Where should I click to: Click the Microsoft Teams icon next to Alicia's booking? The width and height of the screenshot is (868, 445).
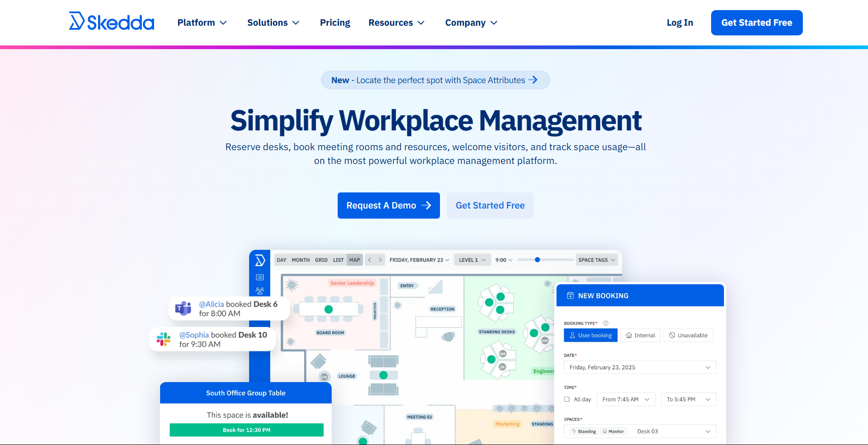[183, 308]
